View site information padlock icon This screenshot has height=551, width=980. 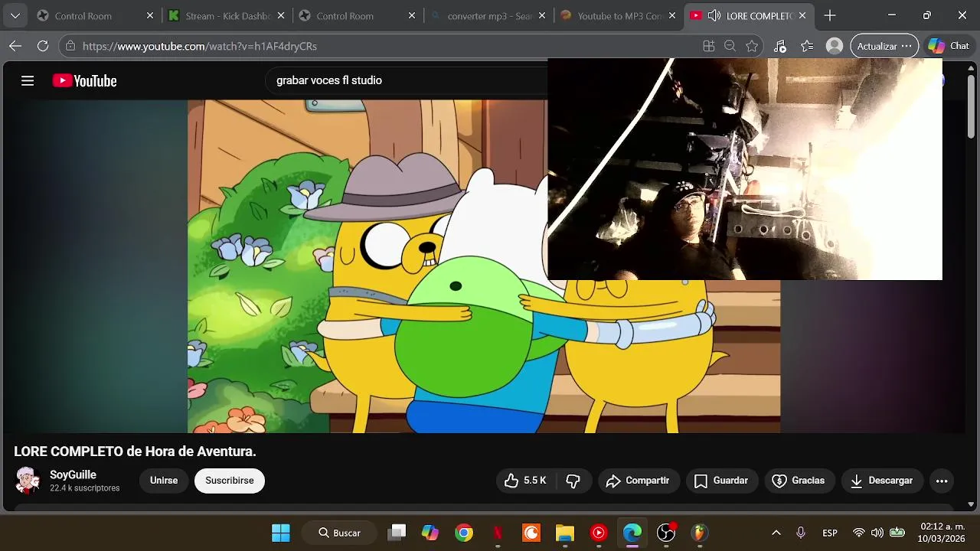(x=70, y=46)
